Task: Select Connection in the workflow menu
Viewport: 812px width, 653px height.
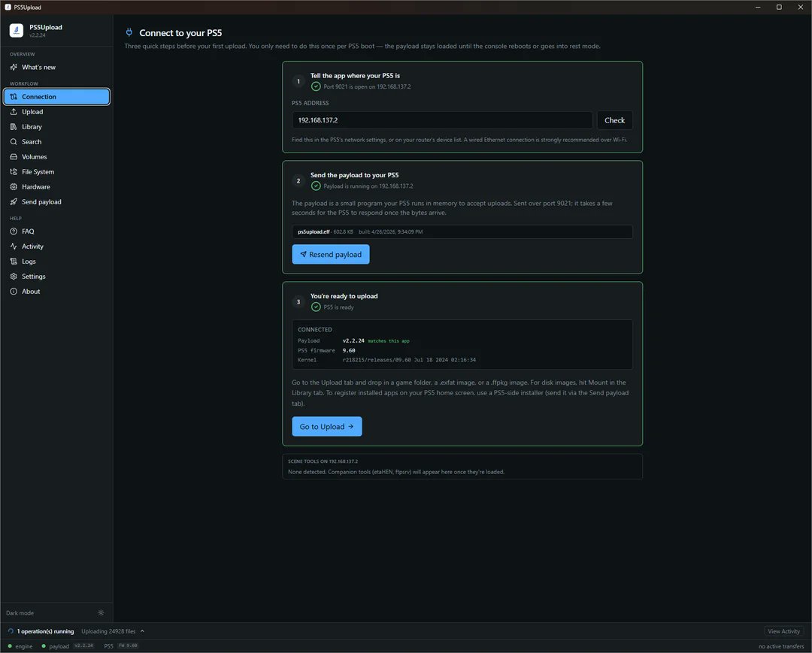Action: tap(56, 97)
